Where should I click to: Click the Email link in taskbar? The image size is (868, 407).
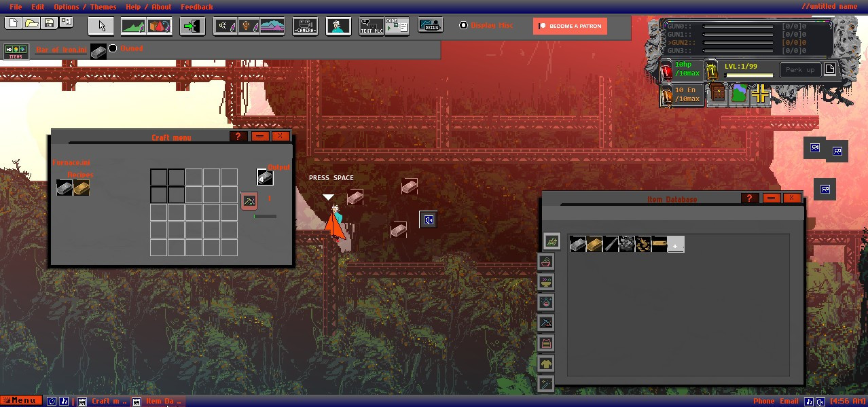pos(789,401)
